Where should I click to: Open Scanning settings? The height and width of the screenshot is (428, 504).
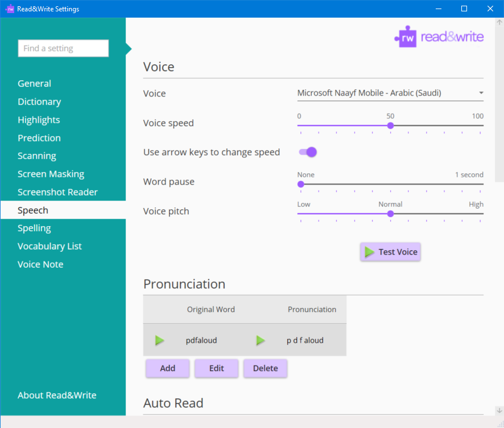36,156
